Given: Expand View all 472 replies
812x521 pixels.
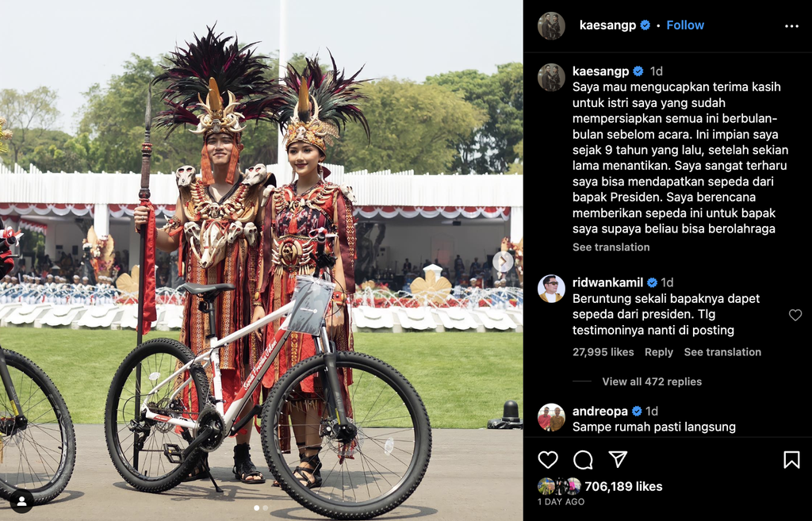Looking at the screenshot, I should coord(652,381).
